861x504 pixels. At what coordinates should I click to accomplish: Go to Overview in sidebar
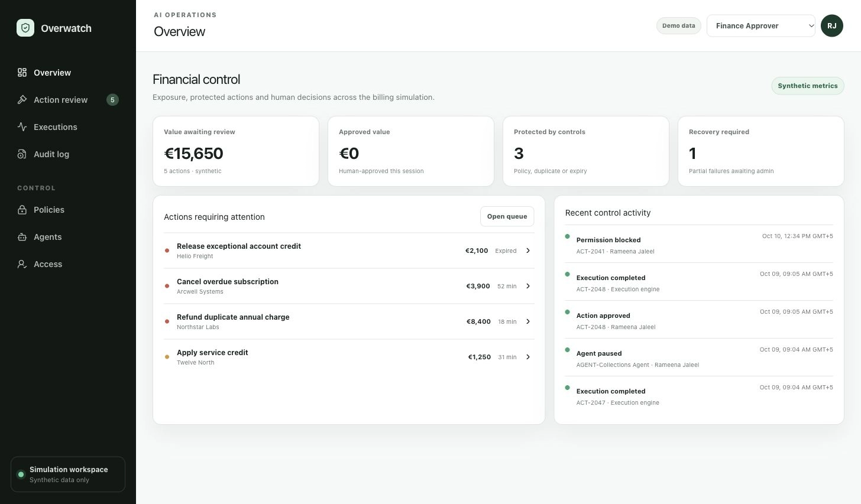pos(68,73)
